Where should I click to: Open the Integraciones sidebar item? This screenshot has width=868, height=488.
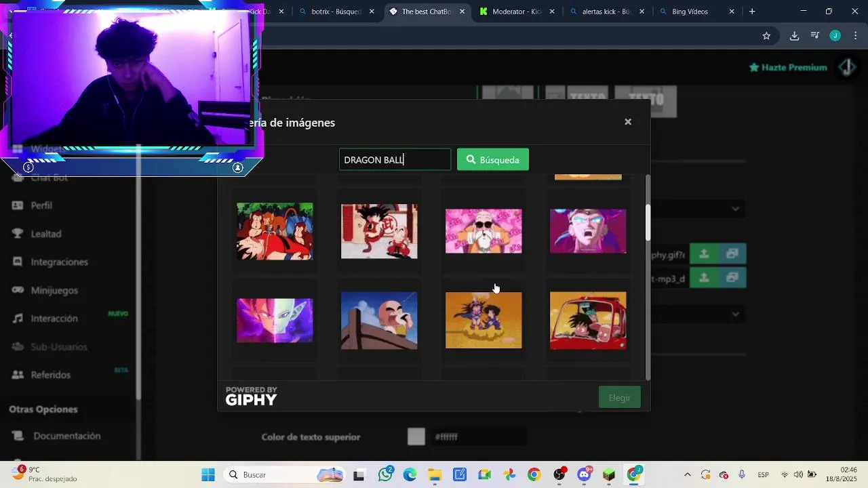click(59, 262)
